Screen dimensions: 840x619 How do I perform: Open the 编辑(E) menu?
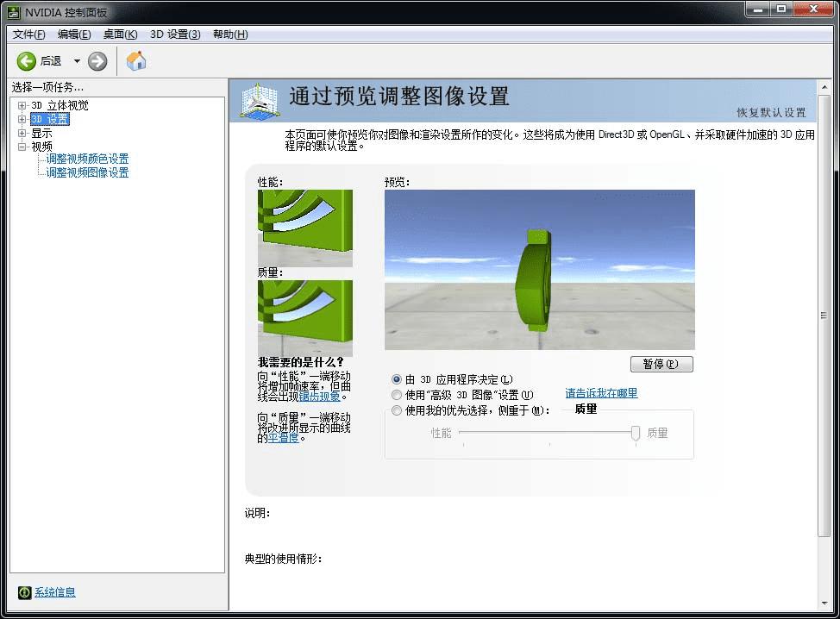click(x=74, y=34)
